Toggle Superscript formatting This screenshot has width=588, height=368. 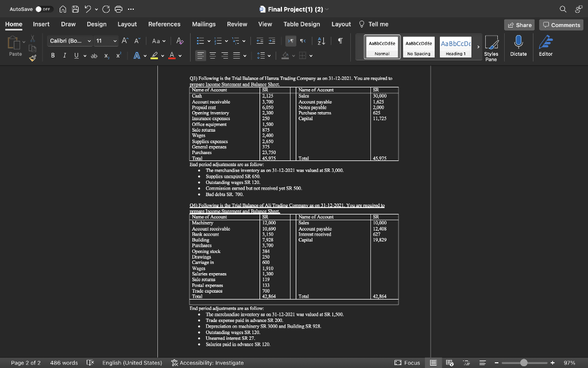[x=118, y=56]
